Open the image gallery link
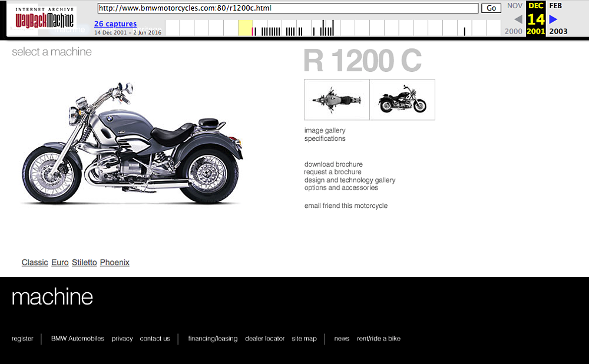 coord(325,130)
